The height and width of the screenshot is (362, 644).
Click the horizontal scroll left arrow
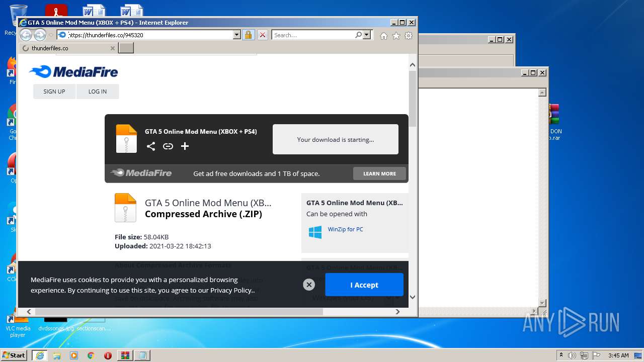point(29,312)
